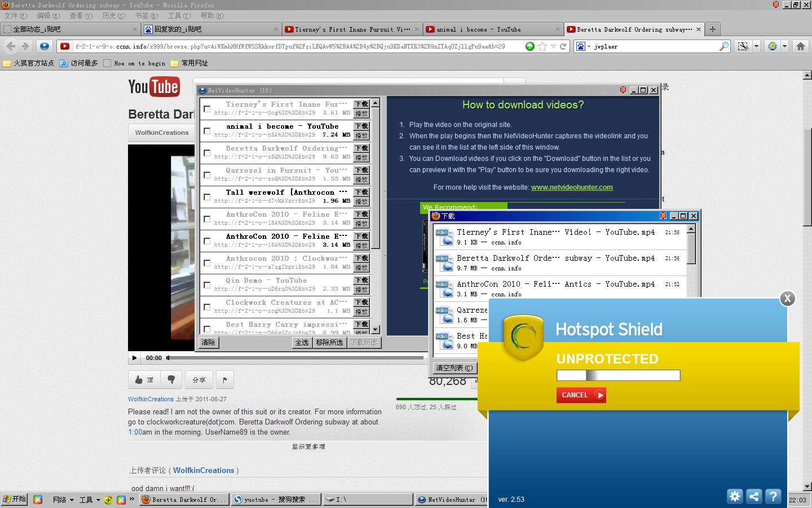Open Hotspot Shield help question mark
The width and height of the screenshot is (812, 508).
click(773, 496)
